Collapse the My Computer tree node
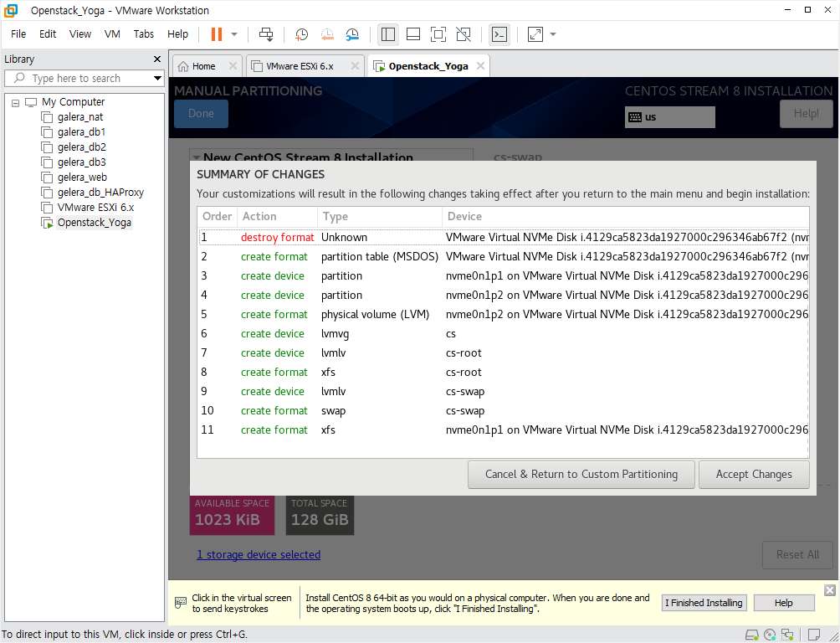This screenshot has height=643, width=840. [16, 102]
